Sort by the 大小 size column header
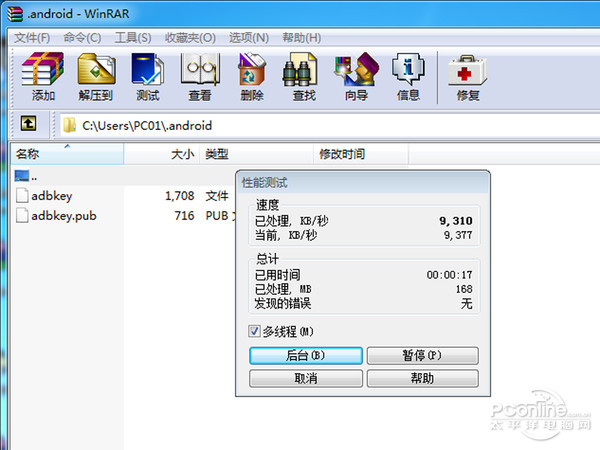 pyautogui.click(x=161, y=154)
